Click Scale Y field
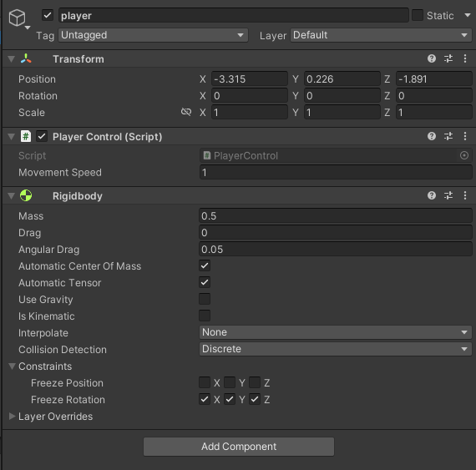The height and width of the screenshot is (470, 476). (342, 112)
